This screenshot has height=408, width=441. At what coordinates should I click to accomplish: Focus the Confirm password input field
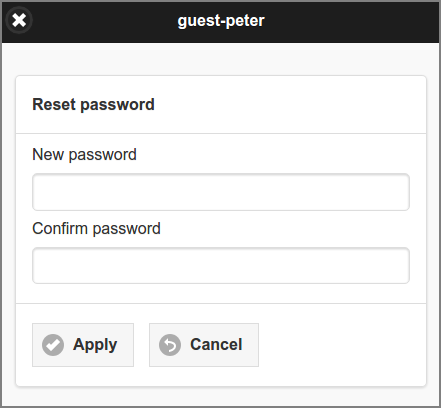point(221,266)
